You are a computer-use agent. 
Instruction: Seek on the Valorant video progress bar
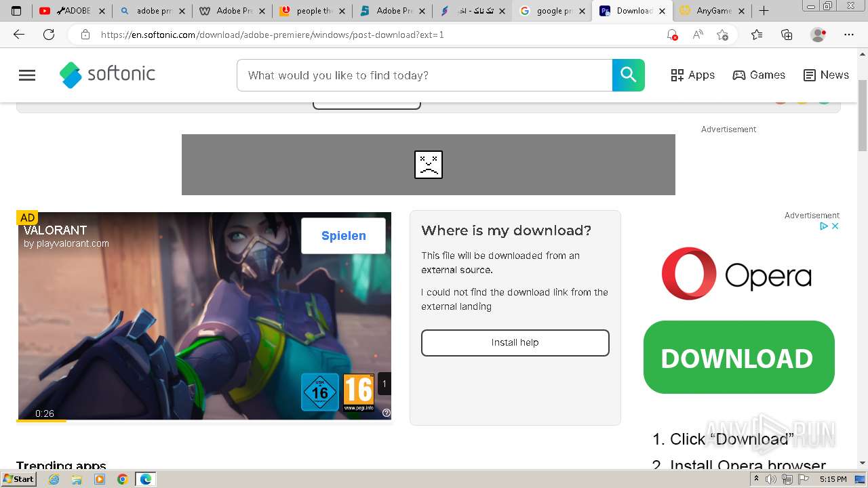[203, 421]
